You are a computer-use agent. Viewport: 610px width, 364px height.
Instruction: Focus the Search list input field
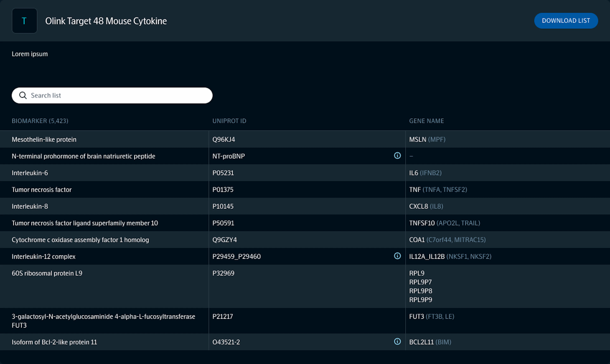[x=112, y=95]
